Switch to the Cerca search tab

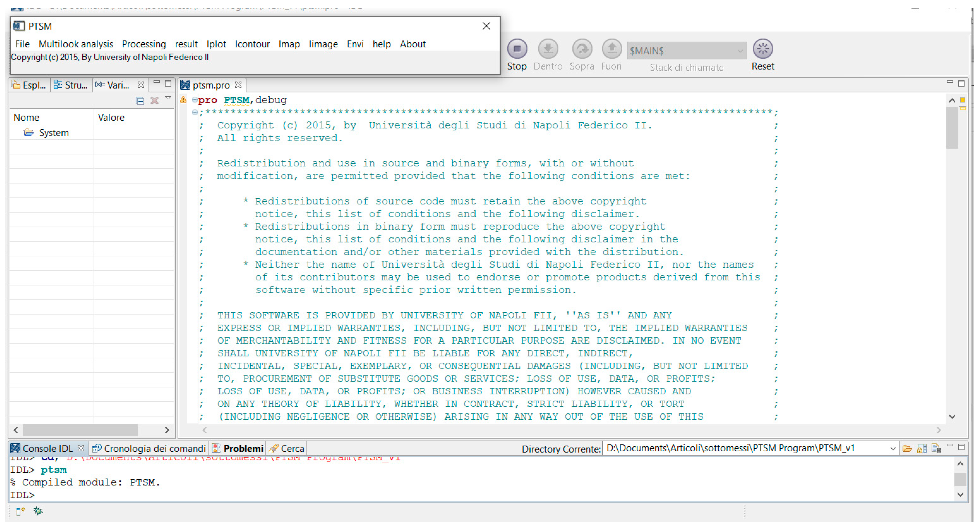coord(286,448)
